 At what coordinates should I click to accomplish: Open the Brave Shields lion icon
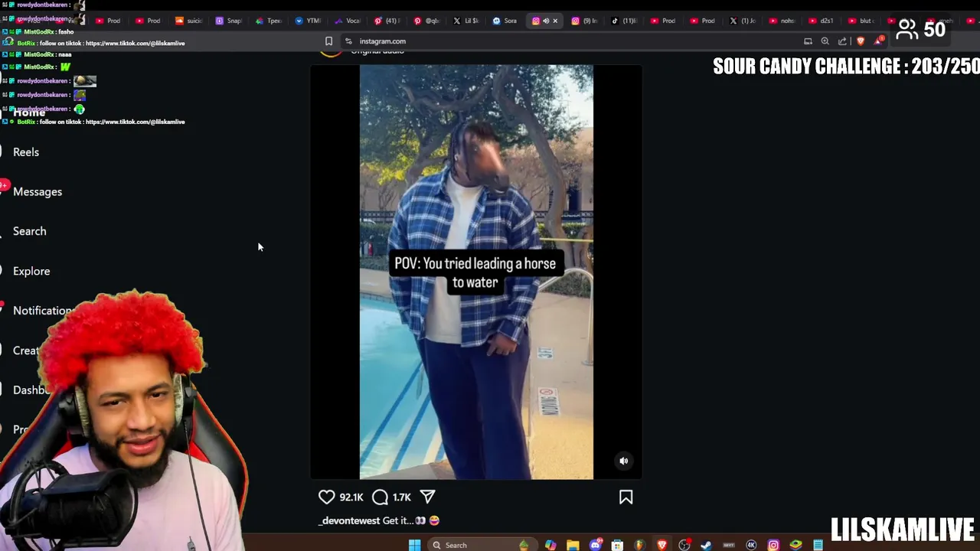[861, 41]
